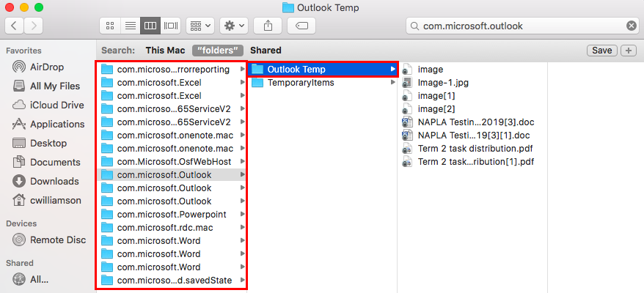The width and height of the screenshot is (644, 293).
Task: Open Documents in the sidebar
Action: click(x=46, y=162)
